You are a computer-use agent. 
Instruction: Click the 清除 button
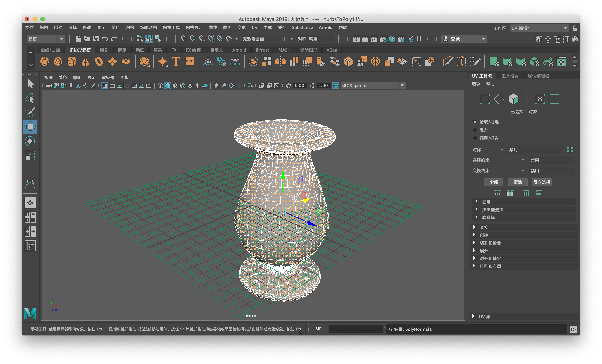pos(517,182)
